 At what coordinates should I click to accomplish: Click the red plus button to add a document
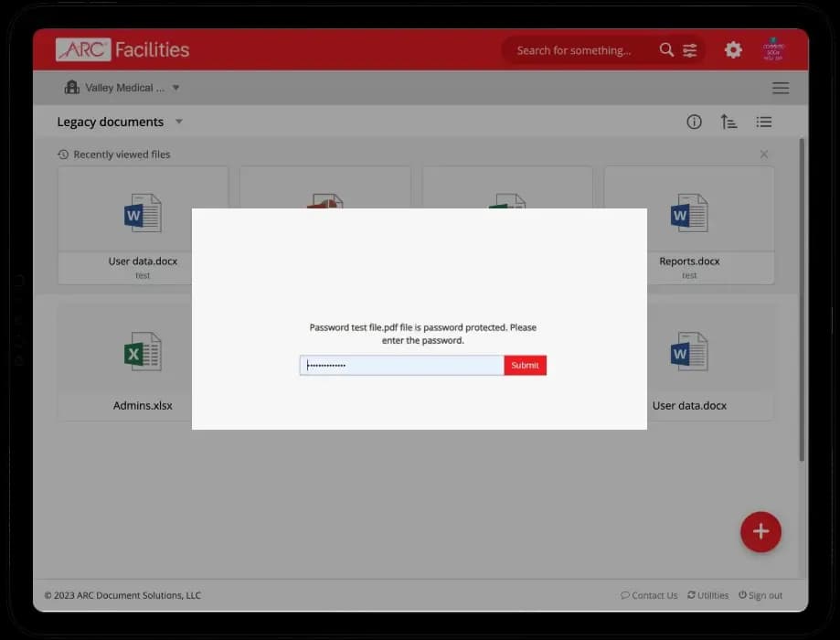coord(760,531)
